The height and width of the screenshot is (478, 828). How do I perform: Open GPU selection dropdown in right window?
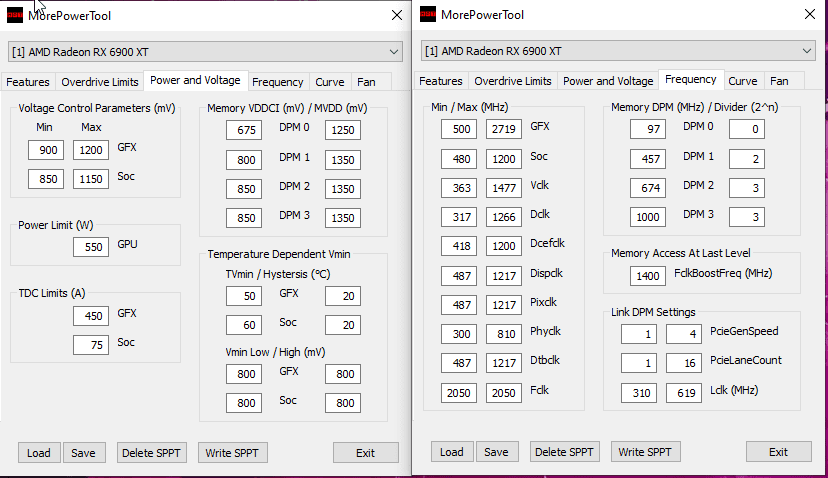click(618, 51)
